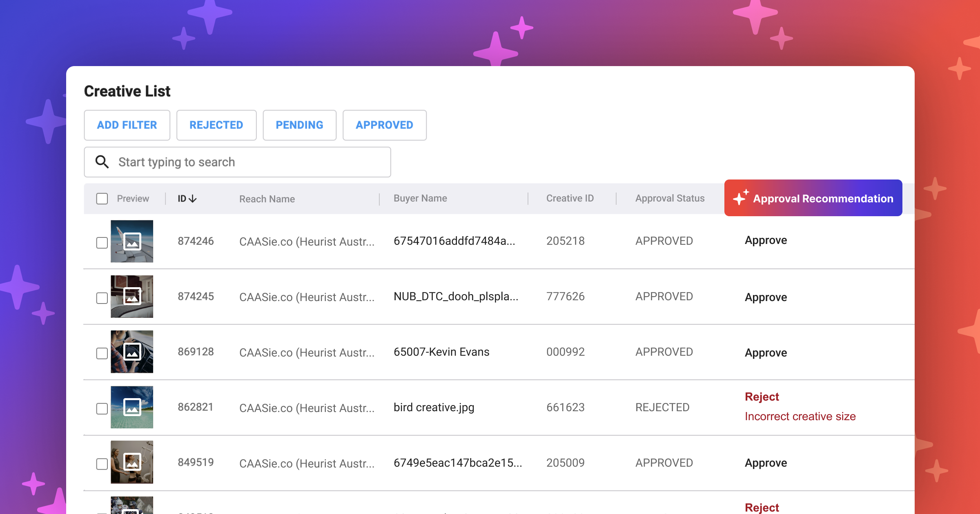Screen dimensions: 980x514
Task: Open image preview icon for creative 849519
Action: pos(132,462)
